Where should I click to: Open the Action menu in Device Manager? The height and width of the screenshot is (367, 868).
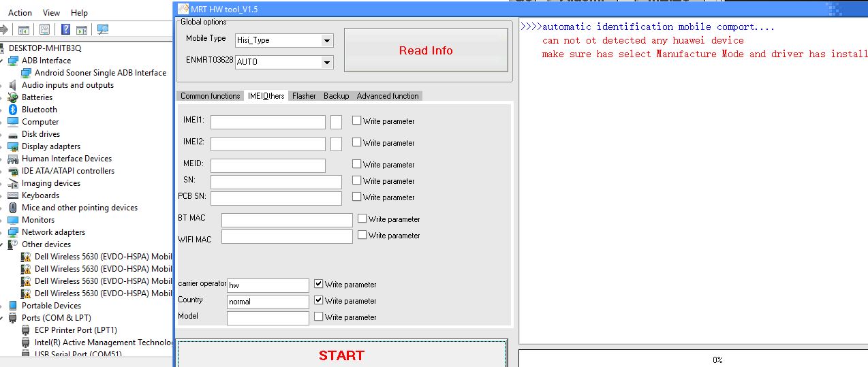[x=20, y=12]
